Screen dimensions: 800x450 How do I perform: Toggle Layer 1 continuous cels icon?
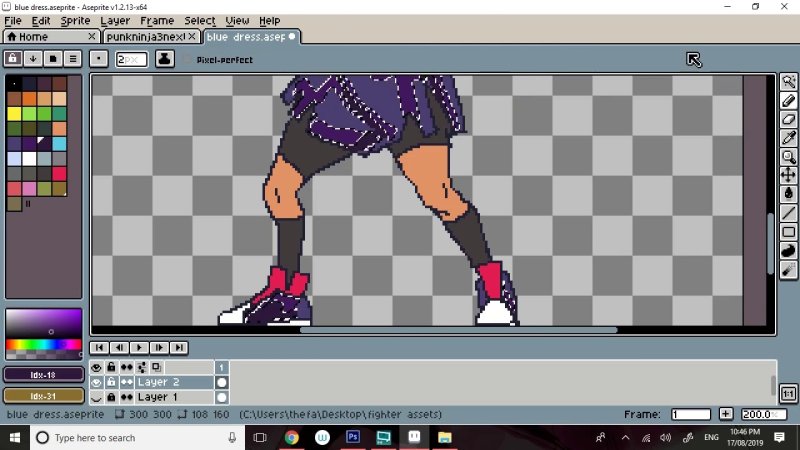[127, 397]
